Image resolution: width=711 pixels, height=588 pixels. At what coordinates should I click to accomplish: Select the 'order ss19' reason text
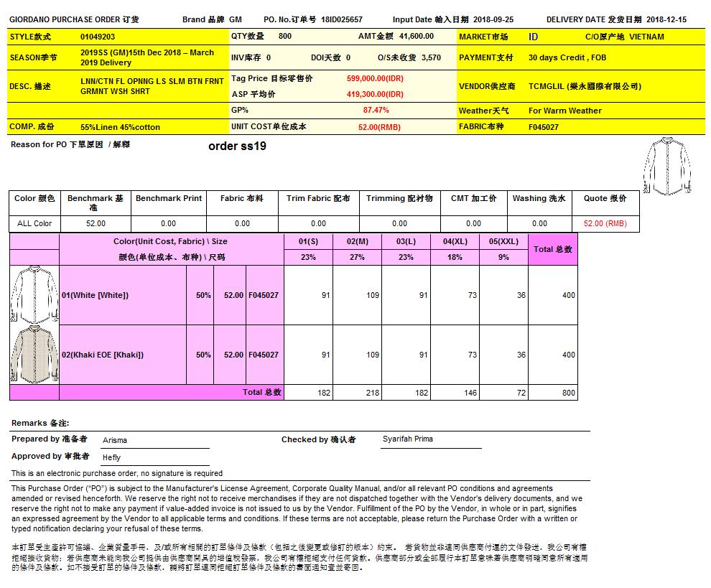tap(237, 146)
